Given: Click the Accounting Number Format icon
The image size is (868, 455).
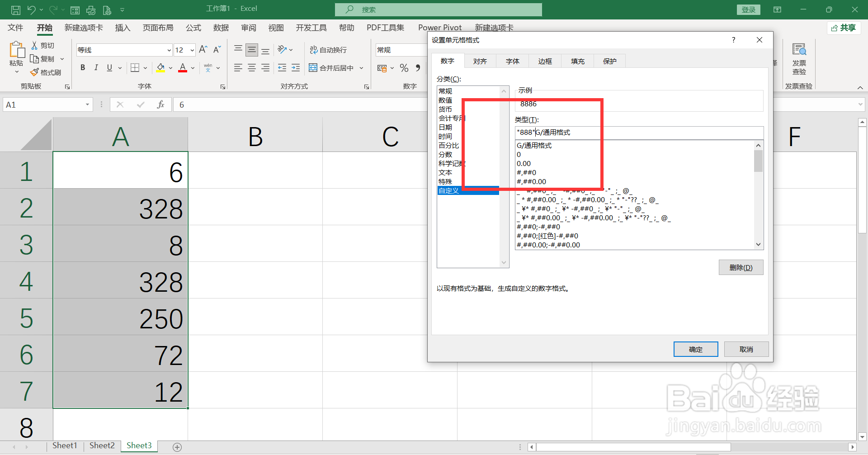Looking at the screenshot, I should [382, 68].
